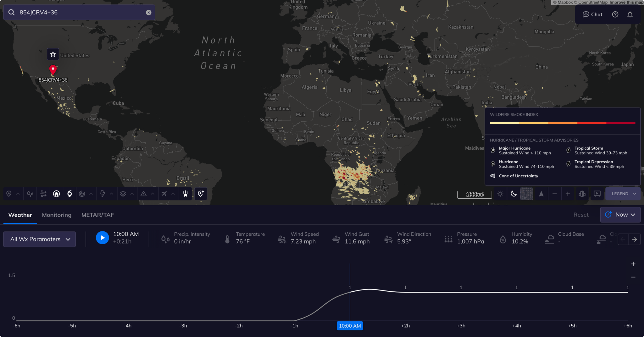
Task: Clear the search field with the X
Action: coord(148,12)
